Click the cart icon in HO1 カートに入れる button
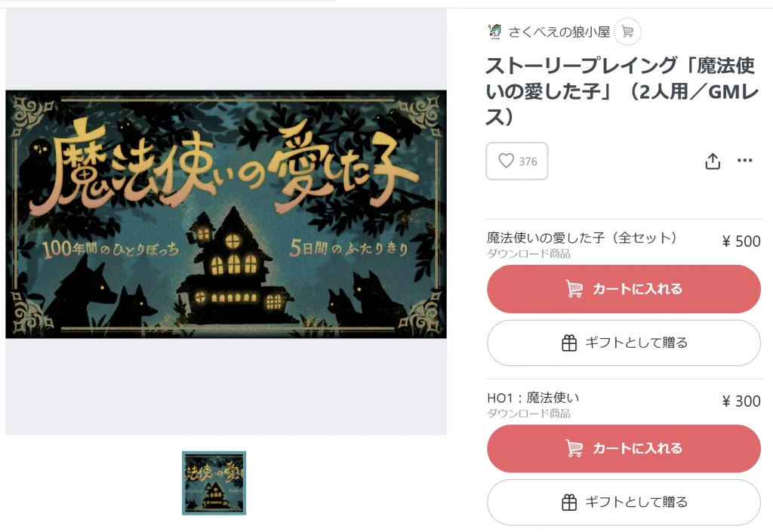 coord(574,448)
